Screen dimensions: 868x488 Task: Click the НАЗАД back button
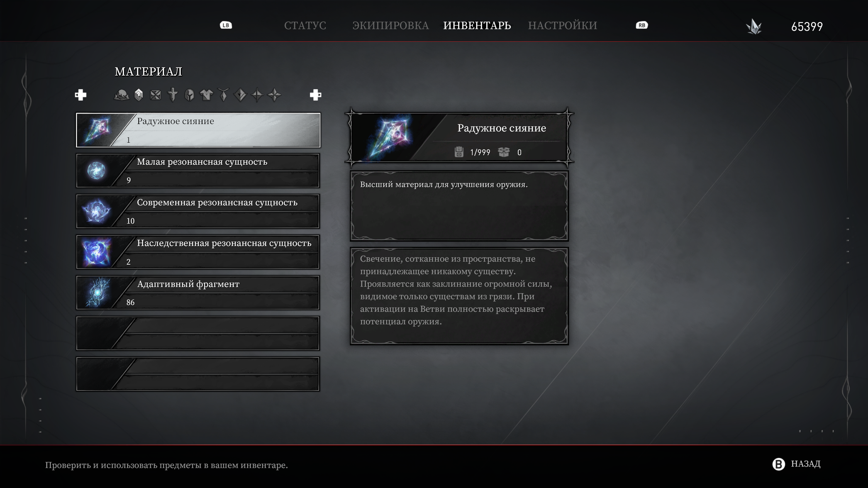click(x=796, y=464)
